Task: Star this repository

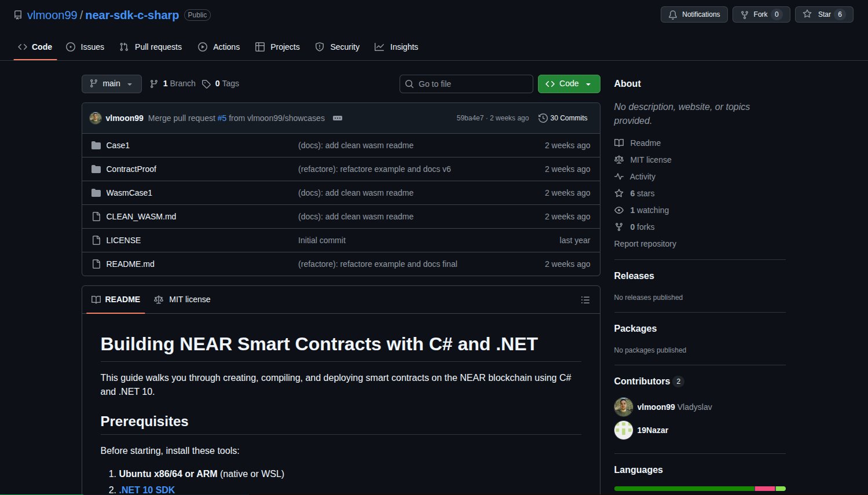Action: point(823,14)
